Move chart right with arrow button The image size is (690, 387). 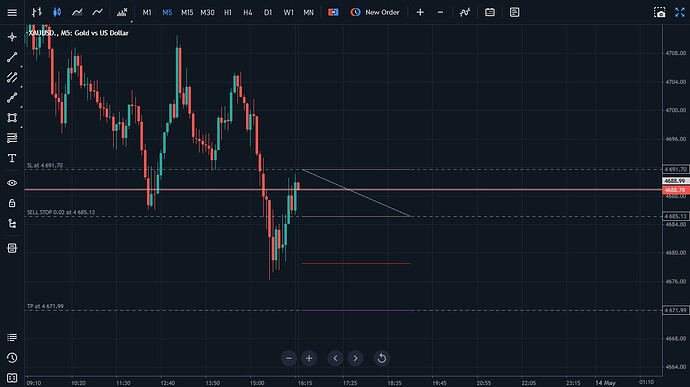click(x=356, y=358)
